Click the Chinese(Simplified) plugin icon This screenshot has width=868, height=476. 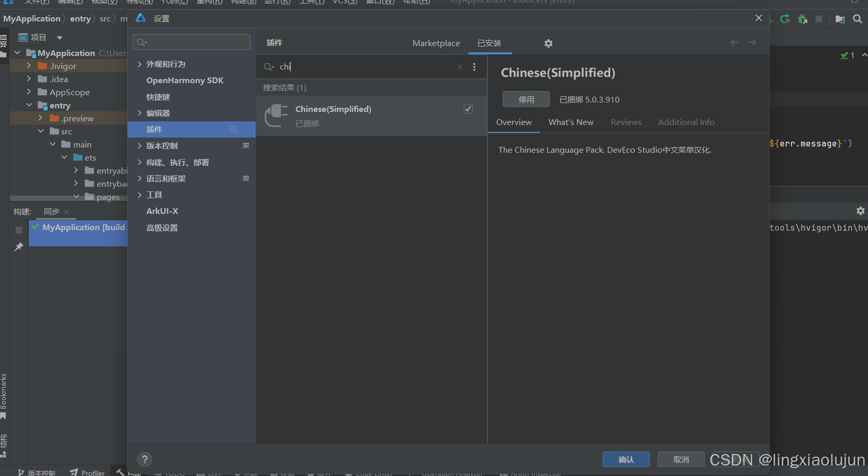pyautogui.click(x=276, y=116)
